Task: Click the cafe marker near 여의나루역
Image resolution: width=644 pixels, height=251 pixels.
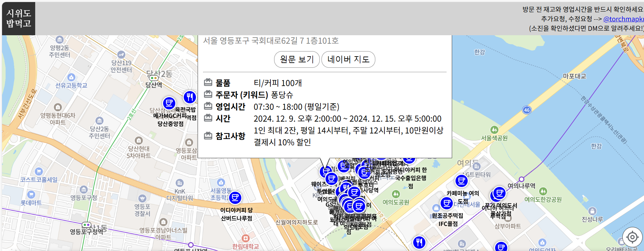Action: pyautogui.click(x=499, y=193)
